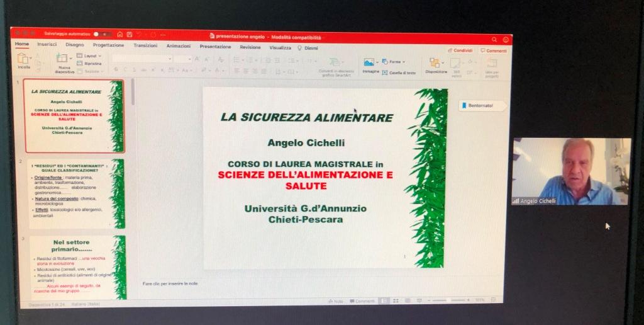This screenshot has width=644, height=325.
Task: Click the save icon in title bar
Action: [129, 34]
